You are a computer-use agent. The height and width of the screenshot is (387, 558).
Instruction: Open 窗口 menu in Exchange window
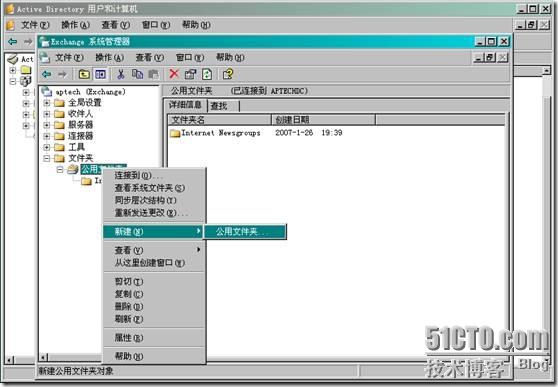190,58
